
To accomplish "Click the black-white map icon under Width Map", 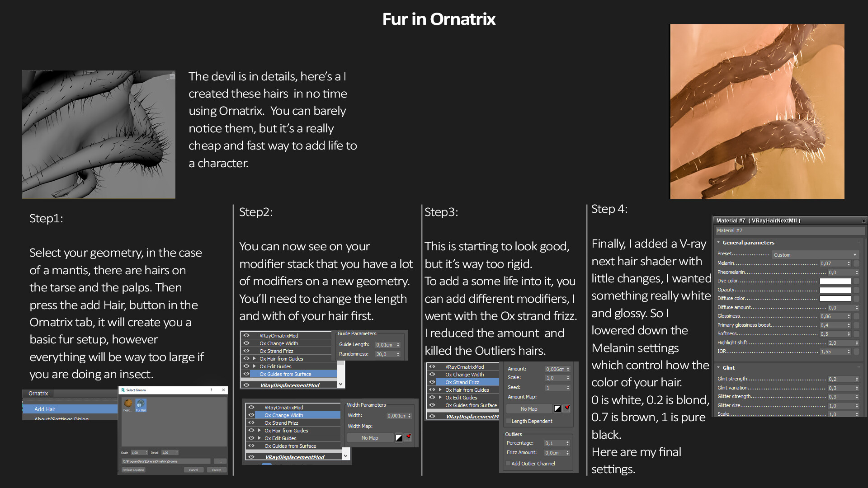I will click(x=399, y=438).
